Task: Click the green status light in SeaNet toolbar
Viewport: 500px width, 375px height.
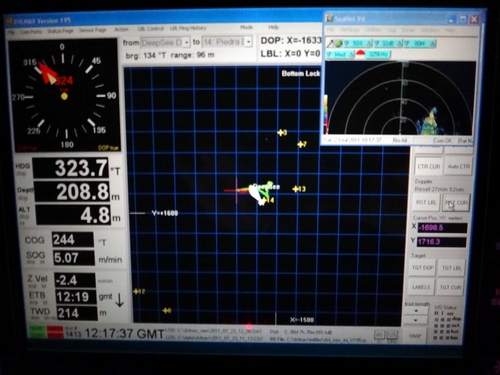Action: click(338, 43)
